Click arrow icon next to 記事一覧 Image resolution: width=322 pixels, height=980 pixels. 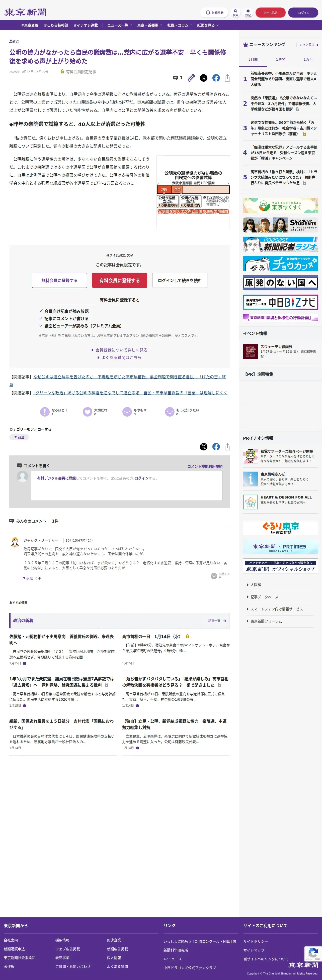pos(225,621)
